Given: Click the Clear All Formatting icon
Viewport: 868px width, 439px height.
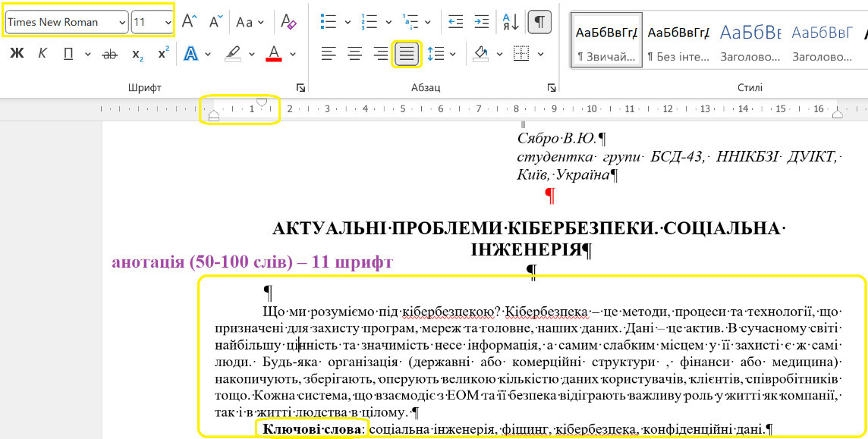Looking at the screenshot, I should click(289, 22).
